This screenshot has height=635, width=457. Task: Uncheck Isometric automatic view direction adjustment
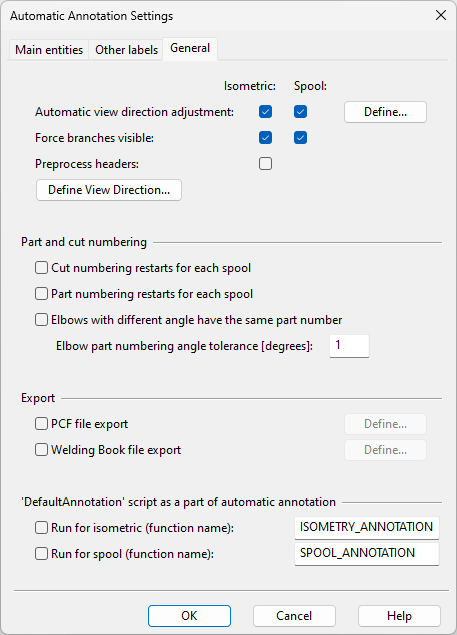(x=265, y=112)
